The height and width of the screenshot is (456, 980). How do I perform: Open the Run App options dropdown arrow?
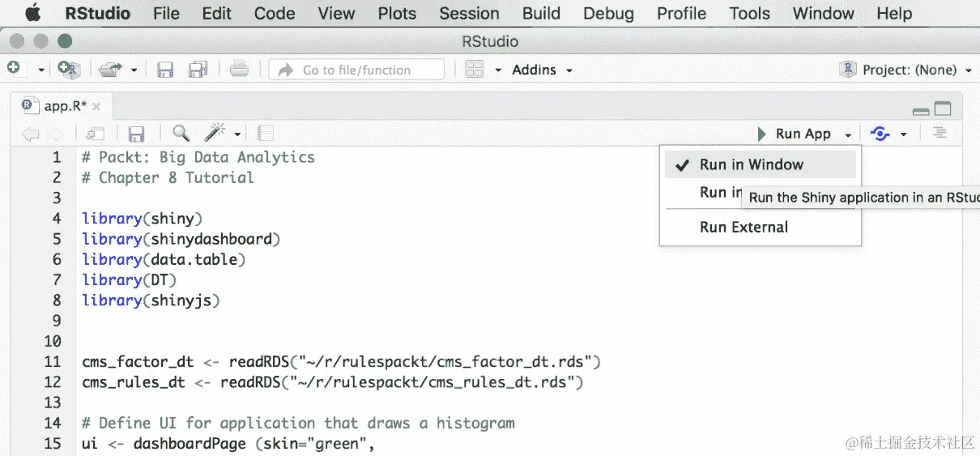click(x=848, y=134)
